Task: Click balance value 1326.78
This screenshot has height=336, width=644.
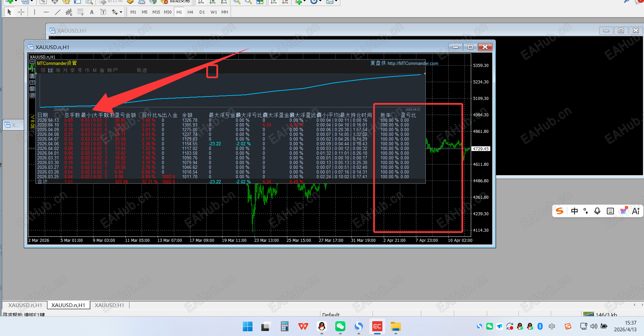Action: pos(190,120)
